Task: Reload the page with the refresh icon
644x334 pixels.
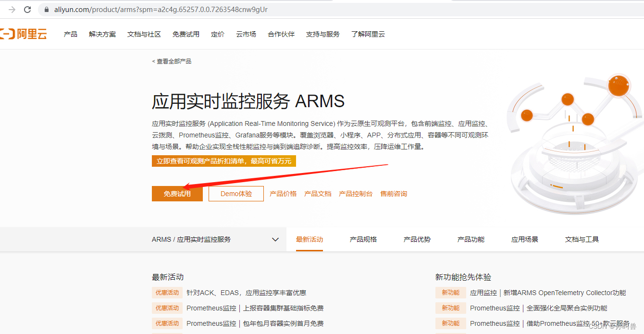Action: (27, 10)
